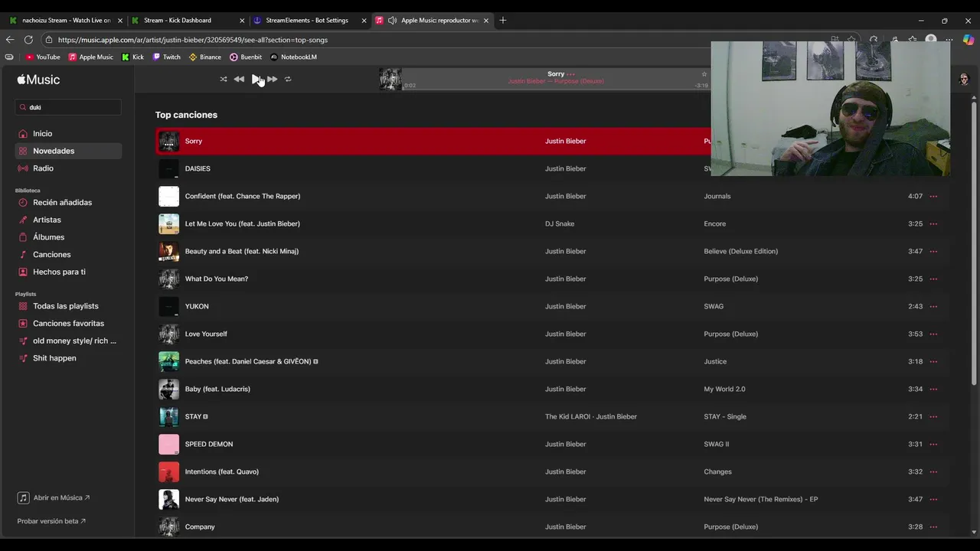Toggle repeat mode in player

(288, 79)
